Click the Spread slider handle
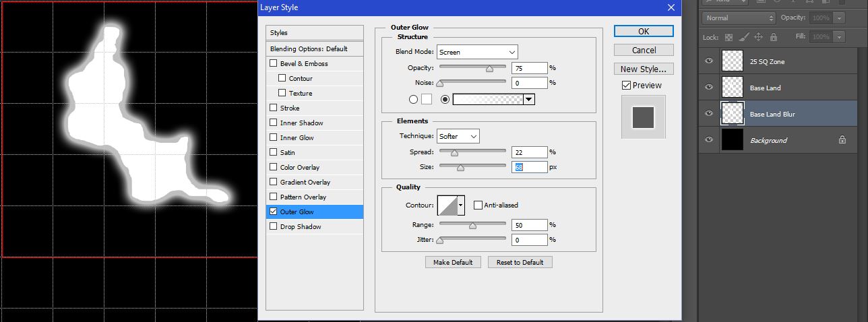868x322 pixels. [454, 152]
